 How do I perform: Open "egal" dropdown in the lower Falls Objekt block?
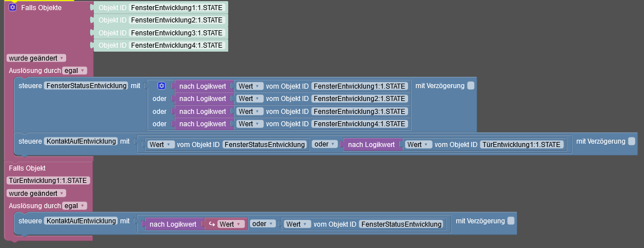click(75, 206)
